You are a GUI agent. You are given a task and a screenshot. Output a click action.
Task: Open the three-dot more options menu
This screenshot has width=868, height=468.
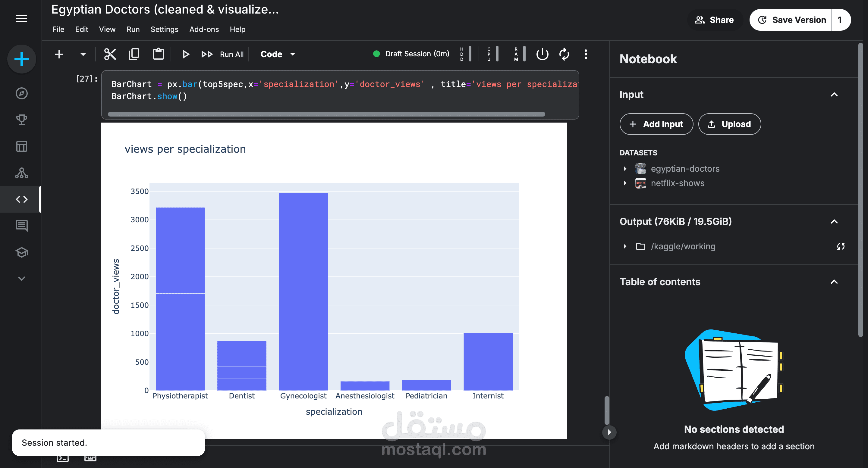point(586,54)
